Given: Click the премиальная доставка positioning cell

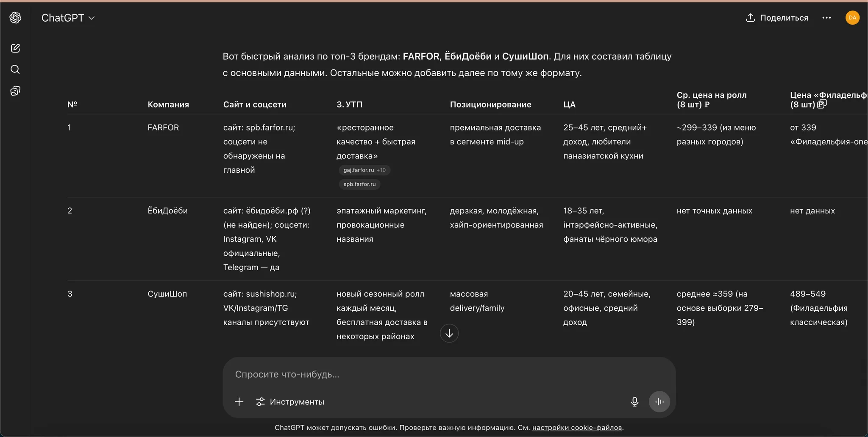Looking at the screenshot, I should 495,135.
